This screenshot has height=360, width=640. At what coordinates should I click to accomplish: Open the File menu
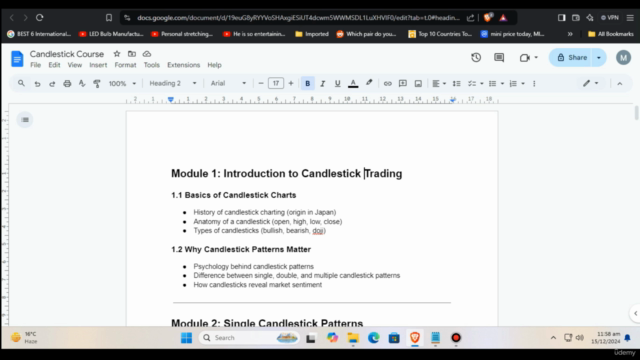pos(36,65)
